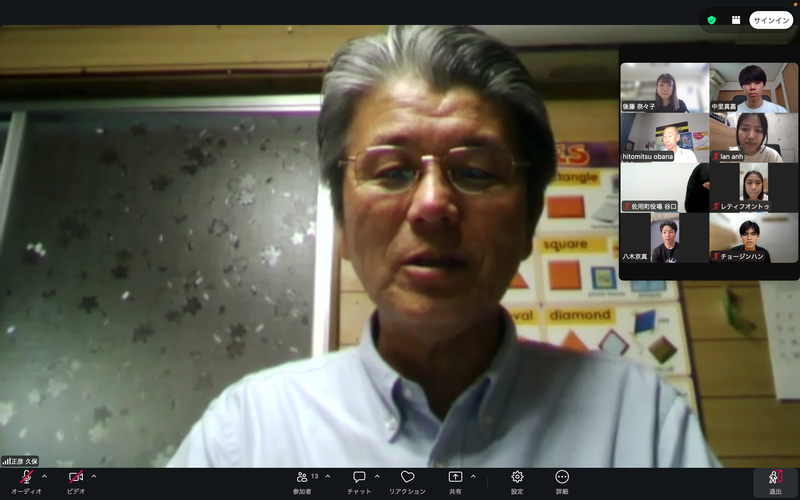This screenshot has width=800, height=500.
Task: Expand video options arrow next to camera
Action: (94, 477)
